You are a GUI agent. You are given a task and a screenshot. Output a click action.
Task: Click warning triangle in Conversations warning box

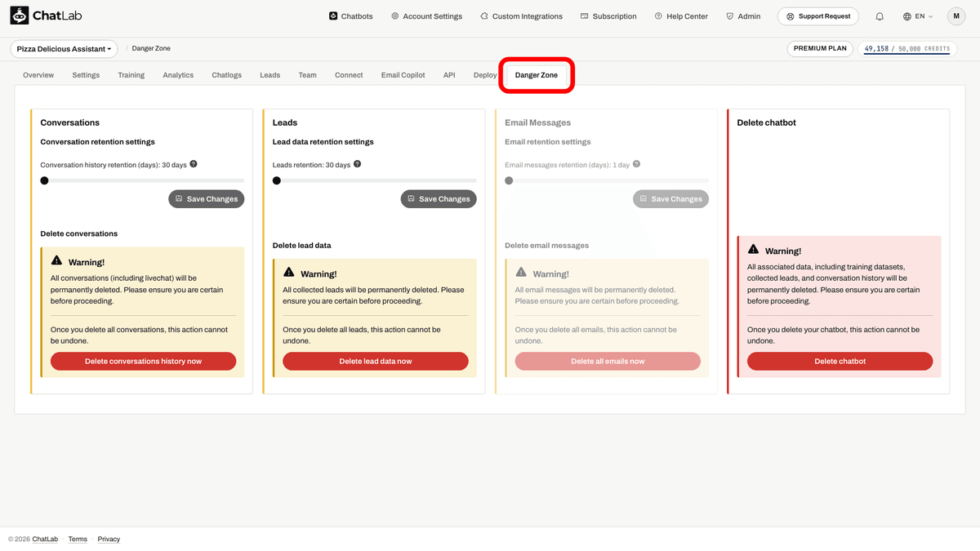56,261
